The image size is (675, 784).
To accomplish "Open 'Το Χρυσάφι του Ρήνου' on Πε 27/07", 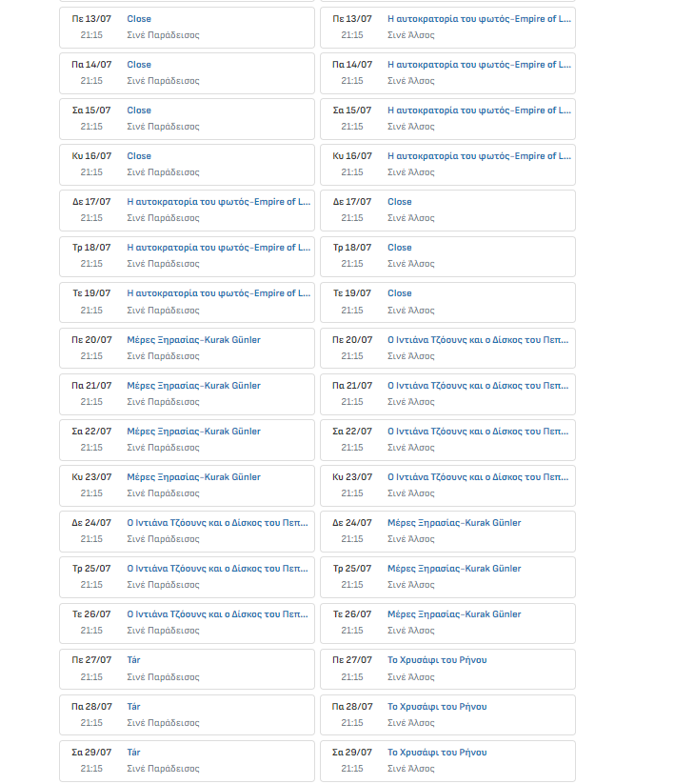I will point(437,660).
